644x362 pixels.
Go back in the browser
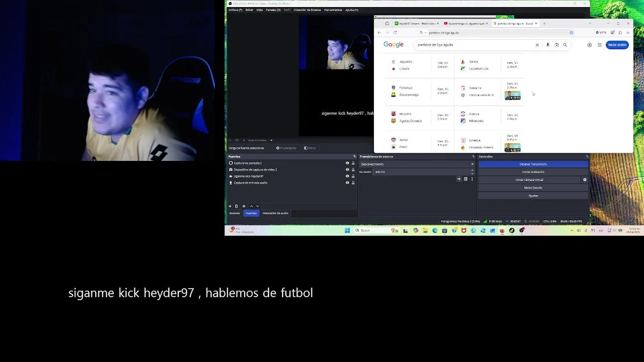click(x=379, y=33)
